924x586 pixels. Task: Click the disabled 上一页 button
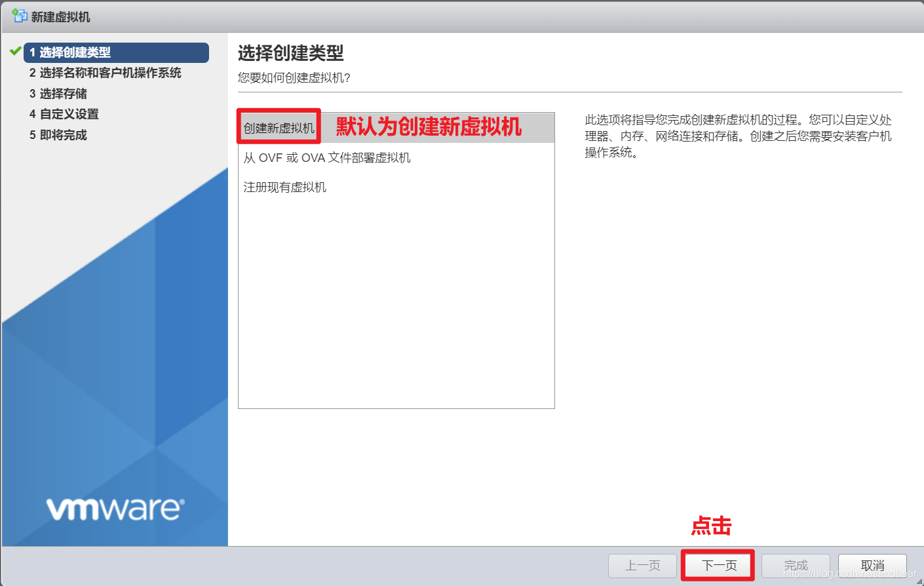pos(642,565)
